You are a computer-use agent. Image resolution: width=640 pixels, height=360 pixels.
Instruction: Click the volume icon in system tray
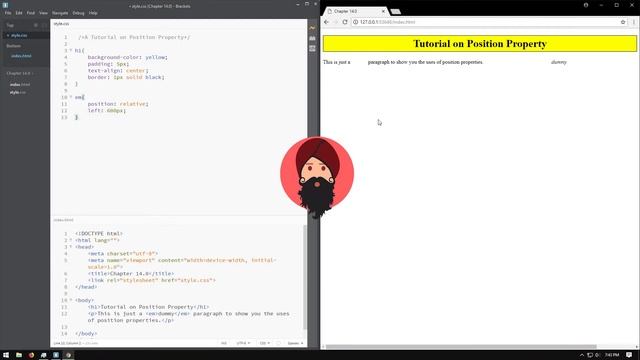598,355
